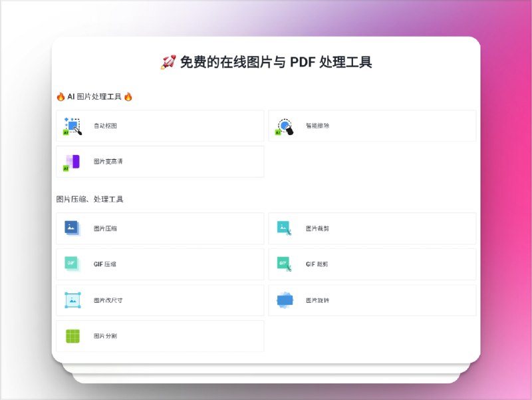Image resolution: width=532 pixels, height=400 pixels.
Task: Click the 智能擦除 smart erase icon
Action: tap(285, 126)
